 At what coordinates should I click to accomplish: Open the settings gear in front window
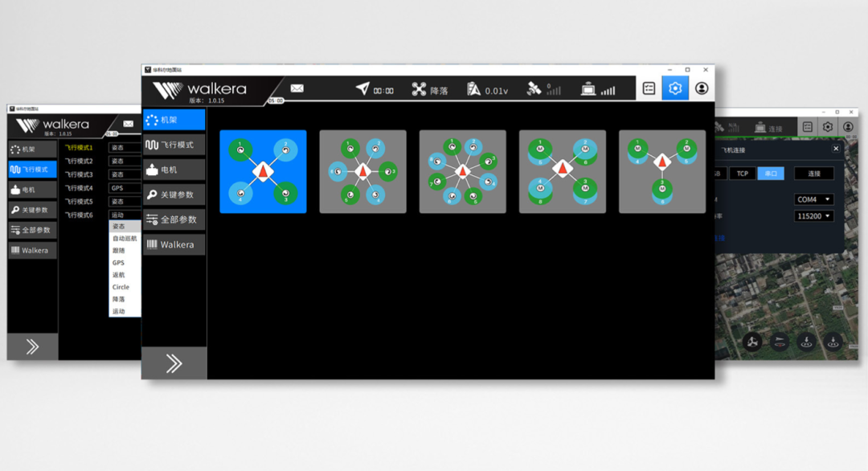[675, 88]
